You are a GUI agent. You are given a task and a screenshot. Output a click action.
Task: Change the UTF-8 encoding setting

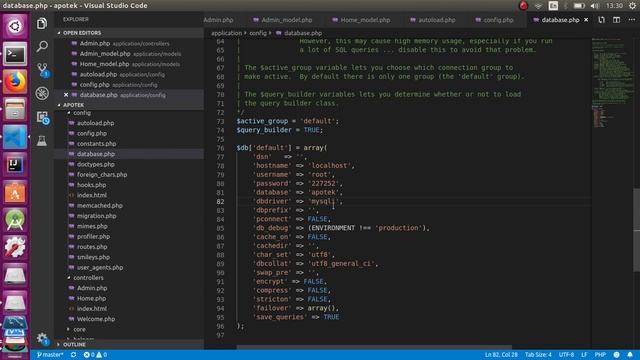[x=566, y=355]
